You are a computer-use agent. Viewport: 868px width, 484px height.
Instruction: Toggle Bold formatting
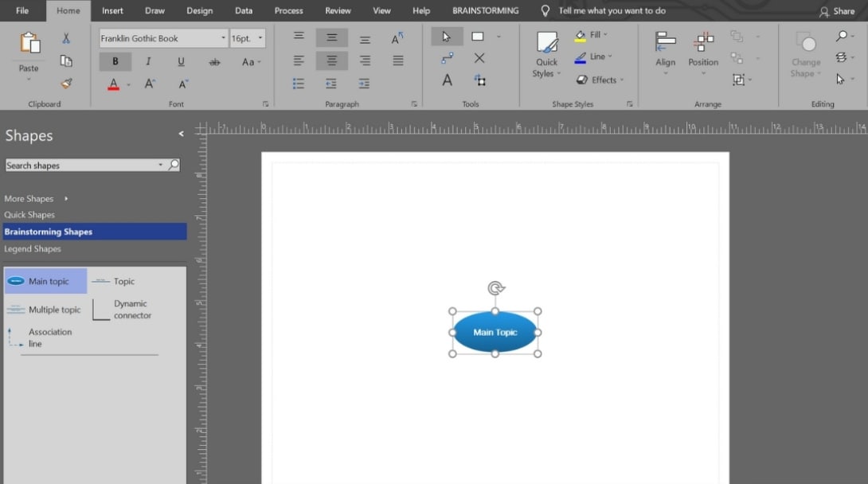tap(115, 61)
